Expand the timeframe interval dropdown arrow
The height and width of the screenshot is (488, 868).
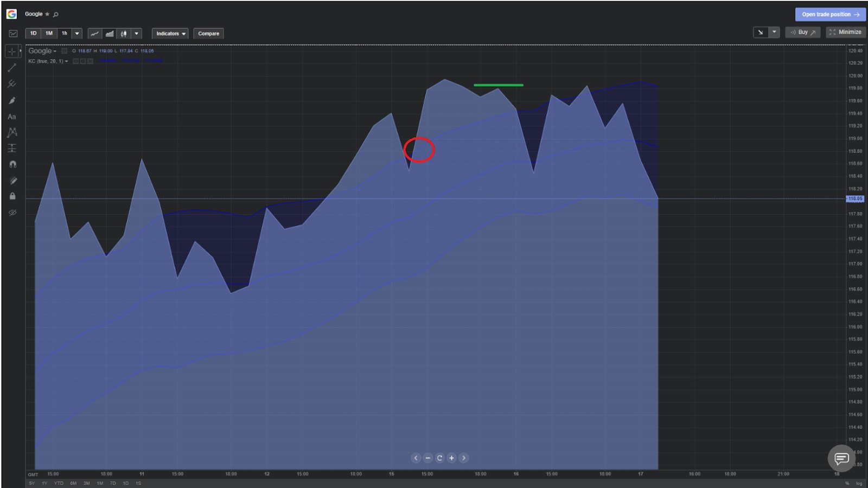(77, 34)
